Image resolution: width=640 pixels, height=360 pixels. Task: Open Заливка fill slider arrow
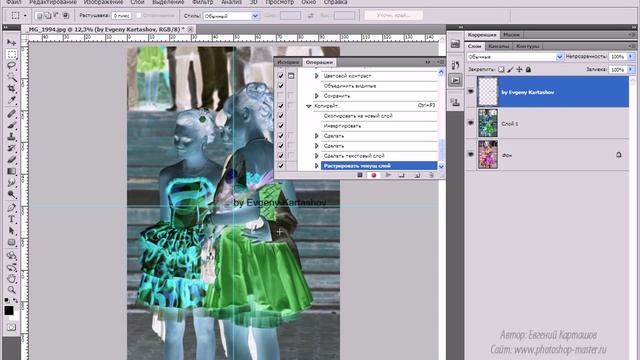tap(631, 70)
